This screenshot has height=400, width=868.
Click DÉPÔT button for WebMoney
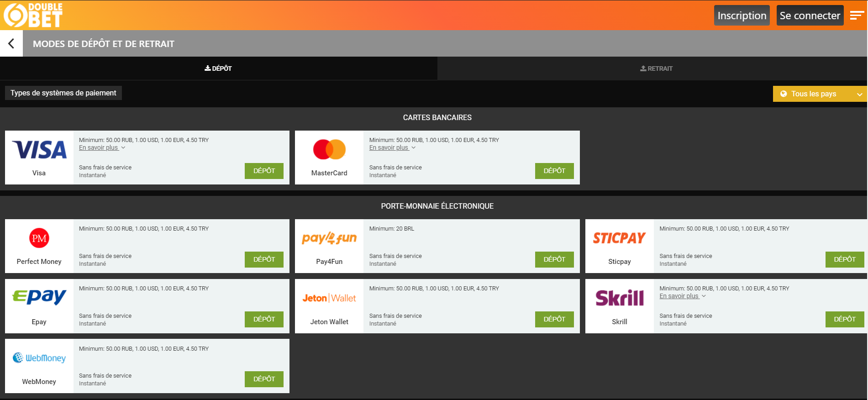[x=264, y=379]
